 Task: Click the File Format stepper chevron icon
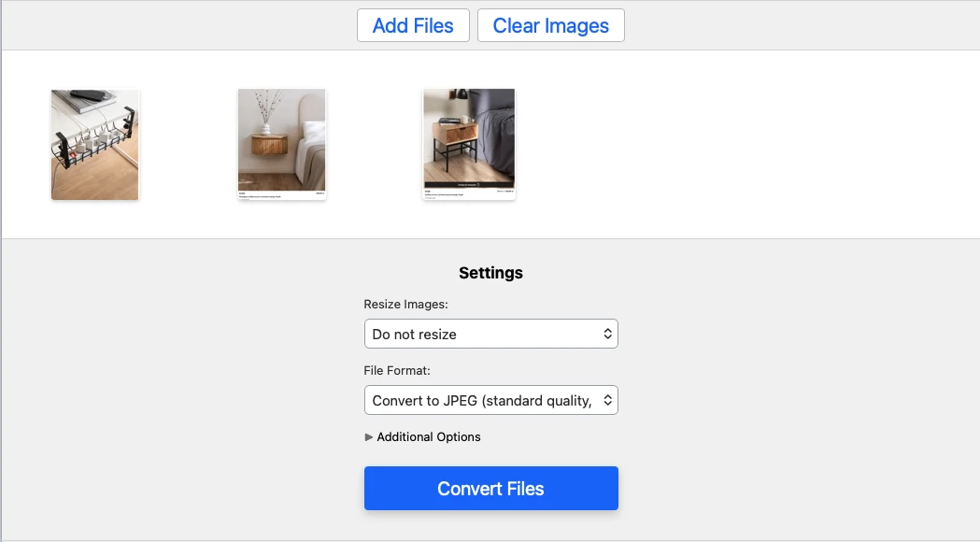pos(608,399)
